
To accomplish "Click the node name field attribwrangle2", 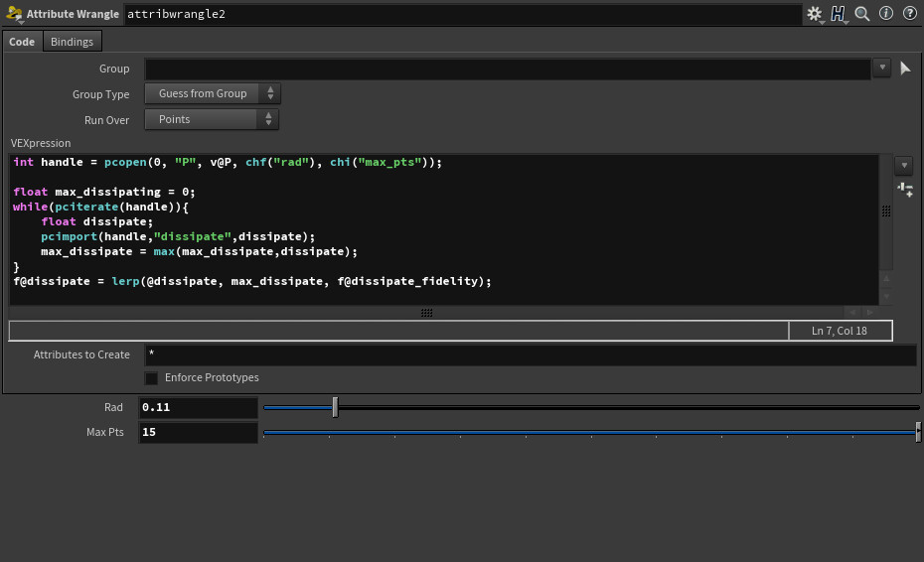I will tap(463, 14).
